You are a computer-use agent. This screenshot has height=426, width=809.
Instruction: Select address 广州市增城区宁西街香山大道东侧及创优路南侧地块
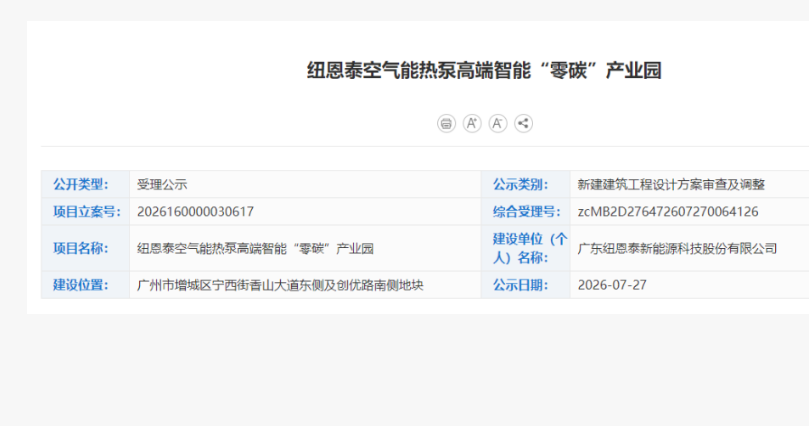pyautogui.click(x=280, y=285)
